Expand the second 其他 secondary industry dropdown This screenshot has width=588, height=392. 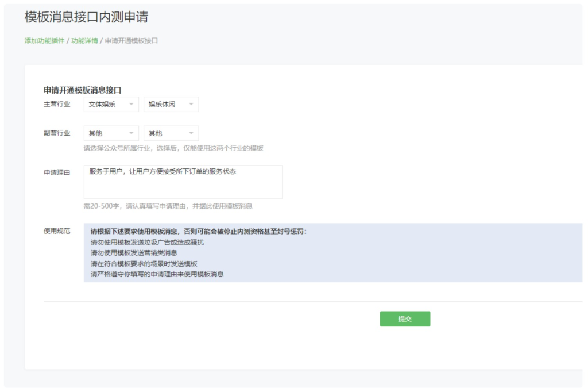(x=169, y=133)
